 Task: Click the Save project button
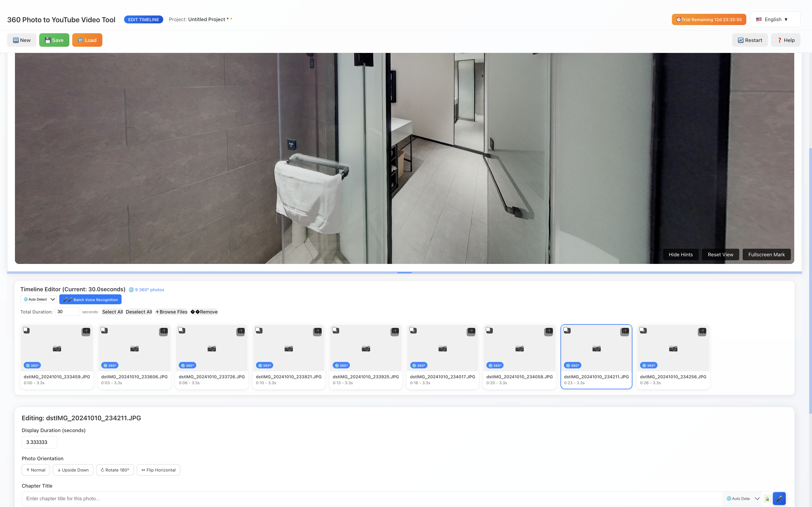click(54, 40)
